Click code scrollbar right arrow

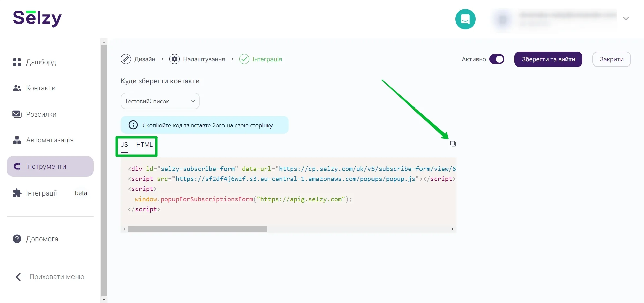click(x=453, y=229)
